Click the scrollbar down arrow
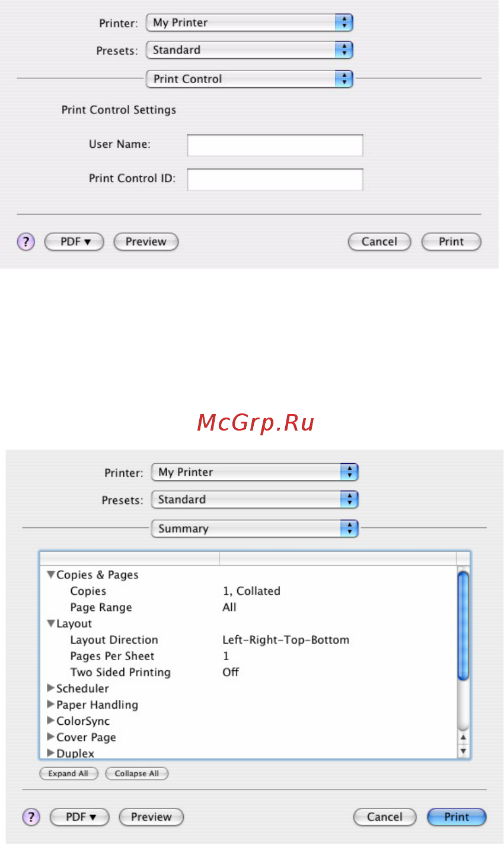This screenshot has height=844, width=504. (x=464, y=751)
